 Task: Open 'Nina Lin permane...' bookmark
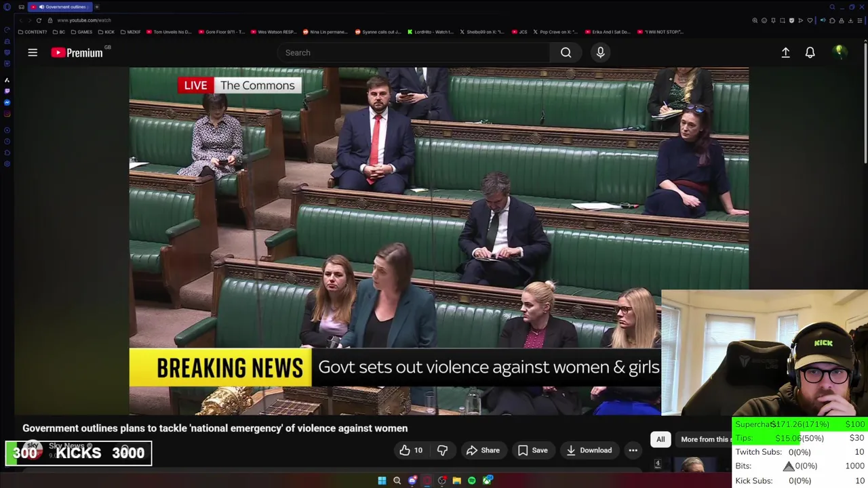[325, 32]
